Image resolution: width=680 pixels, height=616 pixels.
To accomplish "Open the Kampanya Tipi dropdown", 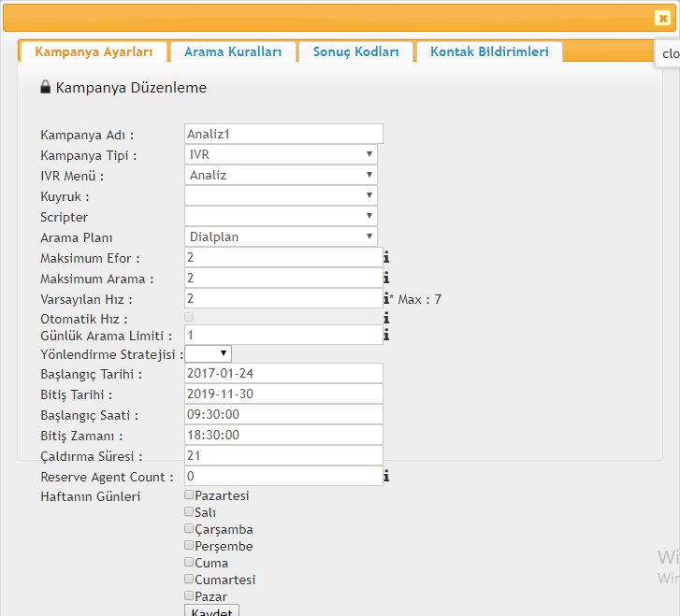I will pos(281,154).
